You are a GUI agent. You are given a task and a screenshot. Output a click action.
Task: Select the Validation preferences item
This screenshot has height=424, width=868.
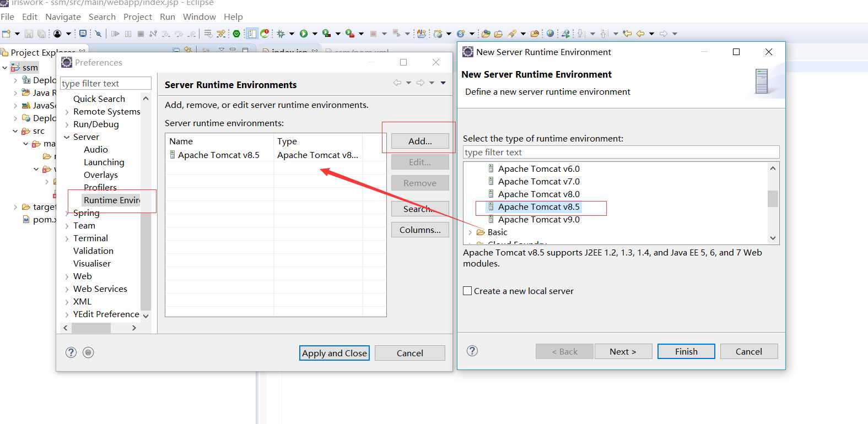93,251
